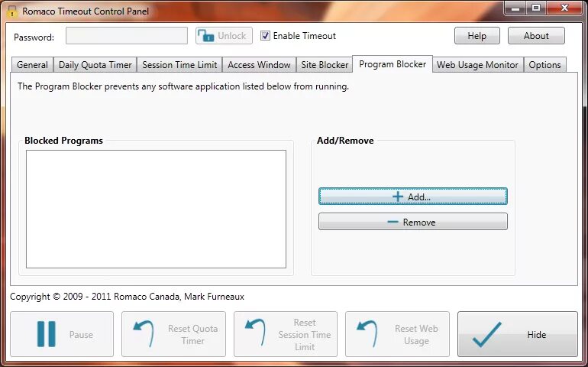The image size is (588, 367).
Task: Go to the Site Blocker tab
Action: click(x=325, y=65)
